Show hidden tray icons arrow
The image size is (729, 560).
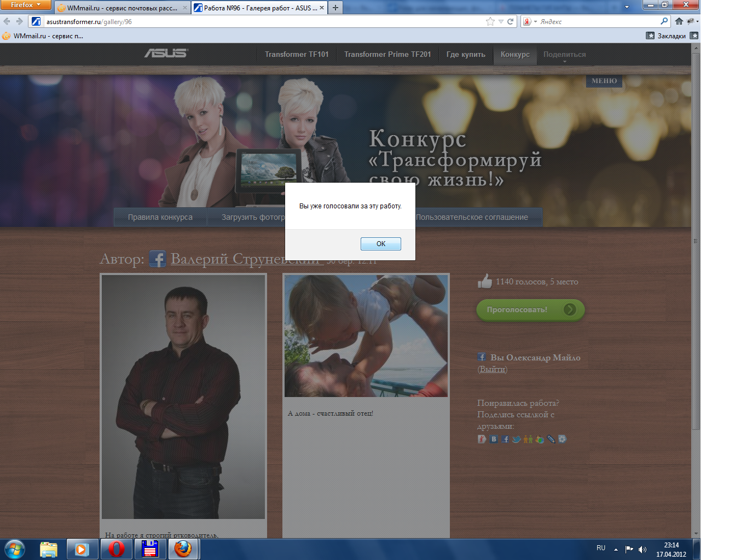click(616, 549)
